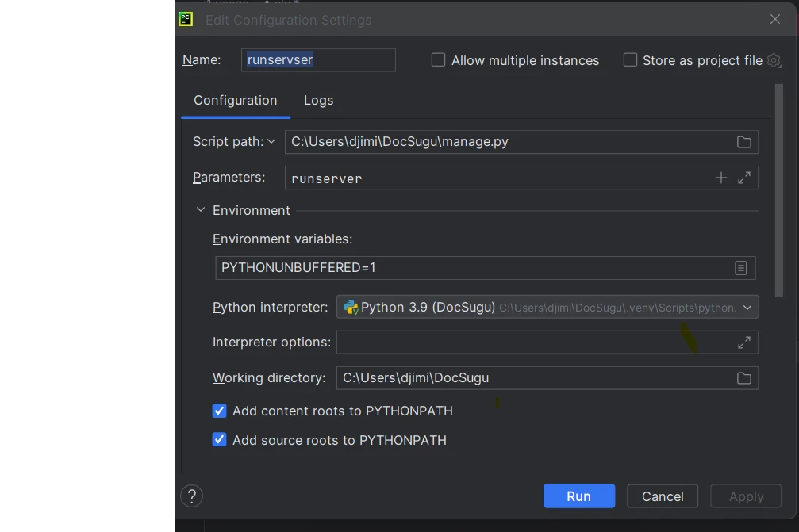Open the Script path type dropdown
The width and height of the screenshot is (799, 532).
tap(234, 142)
